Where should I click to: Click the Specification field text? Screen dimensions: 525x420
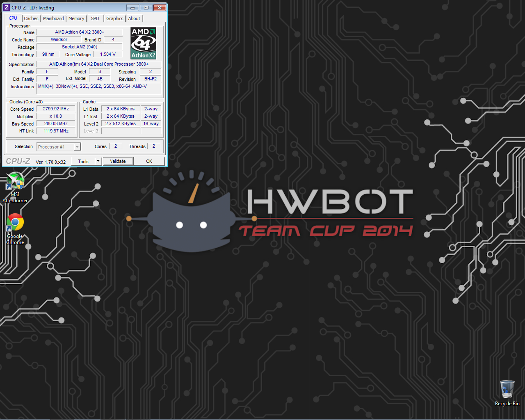pyautogui.click(x=99, y=64)
